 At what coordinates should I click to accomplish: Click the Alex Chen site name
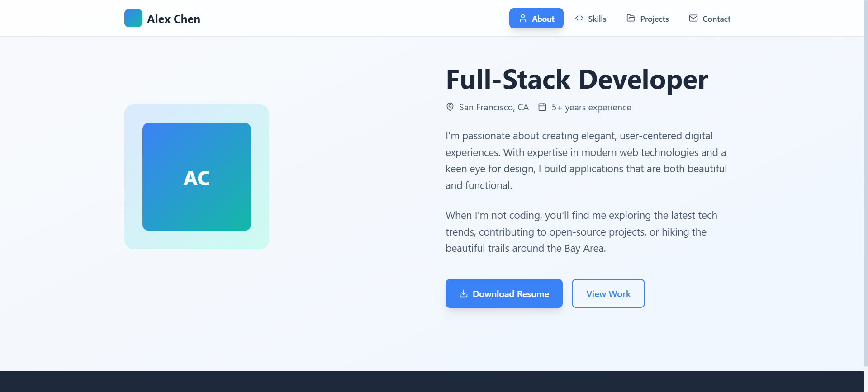[173, 19]
